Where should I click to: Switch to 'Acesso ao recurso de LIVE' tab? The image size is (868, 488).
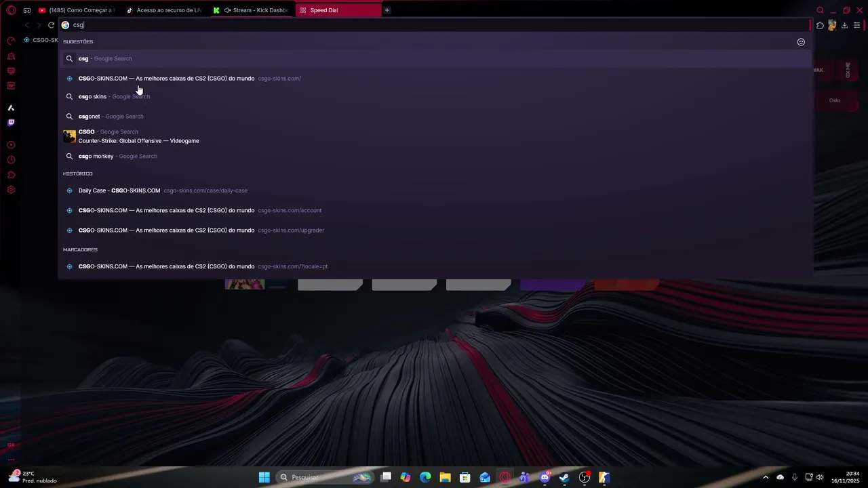(x=164, y=10)
